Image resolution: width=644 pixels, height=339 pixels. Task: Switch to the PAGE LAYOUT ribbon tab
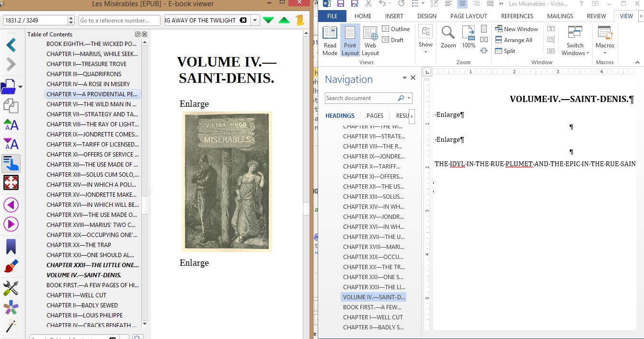(x=469, y=16)
